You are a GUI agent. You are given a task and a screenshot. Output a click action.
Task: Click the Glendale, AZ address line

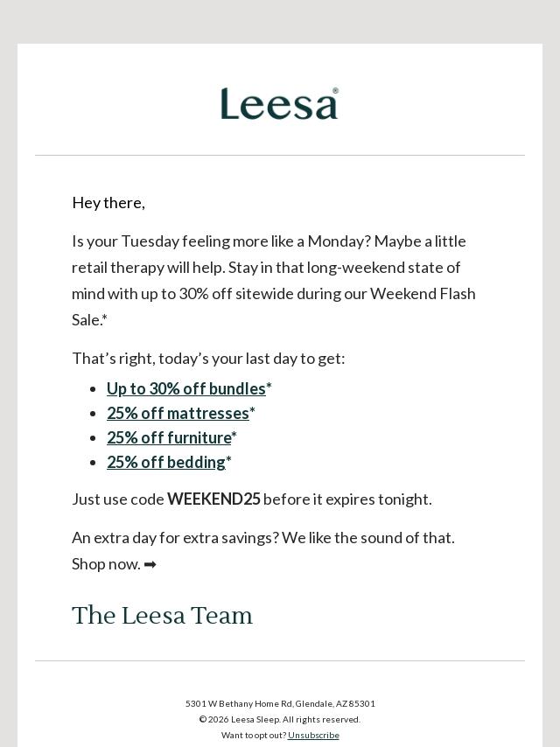[x=280, y=704]
